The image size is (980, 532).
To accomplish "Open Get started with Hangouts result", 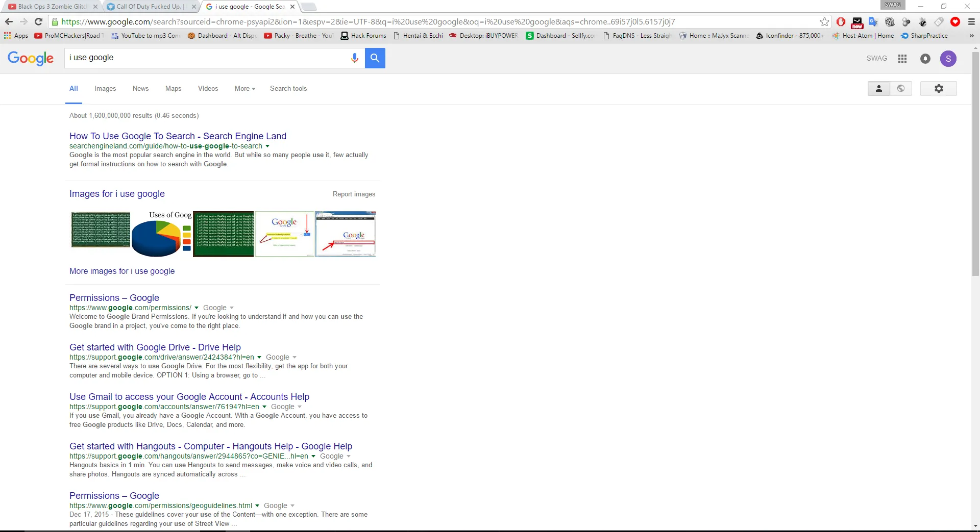I will point(211,446).
